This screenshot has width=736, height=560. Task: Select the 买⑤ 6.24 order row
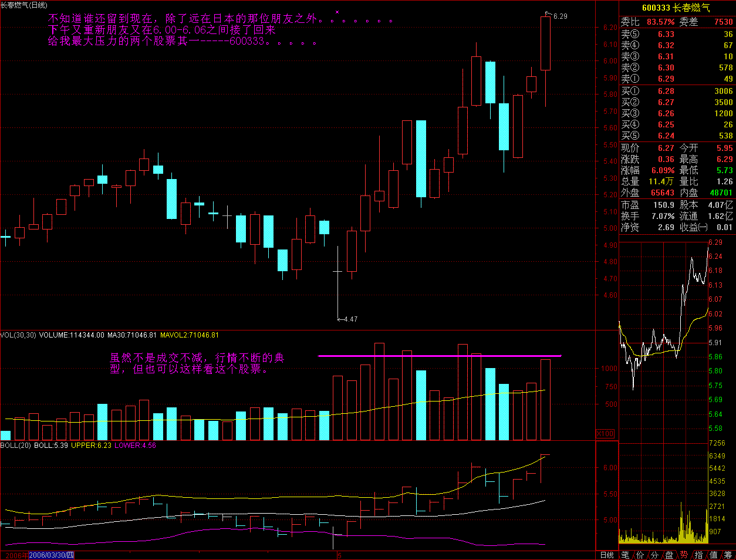[677, 136]
